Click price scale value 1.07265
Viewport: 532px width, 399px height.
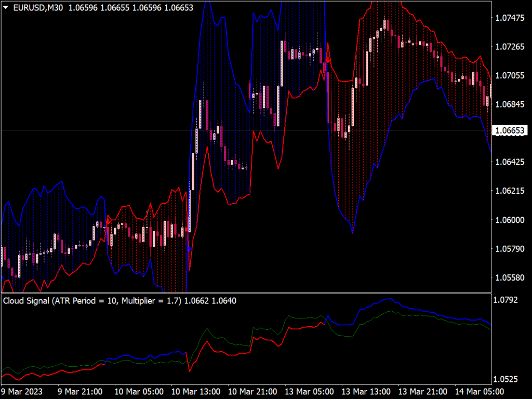point(510,46)
